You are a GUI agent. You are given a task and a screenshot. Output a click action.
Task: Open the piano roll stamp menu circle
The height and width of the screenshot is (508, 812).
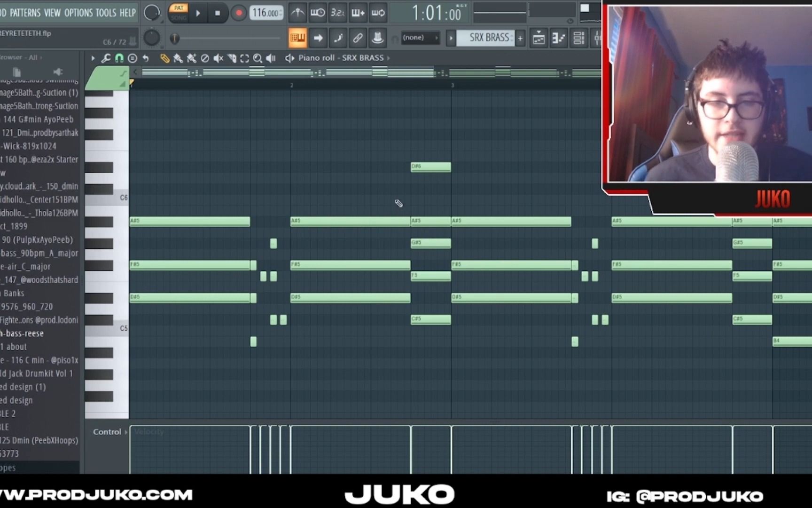click(133, 58)
